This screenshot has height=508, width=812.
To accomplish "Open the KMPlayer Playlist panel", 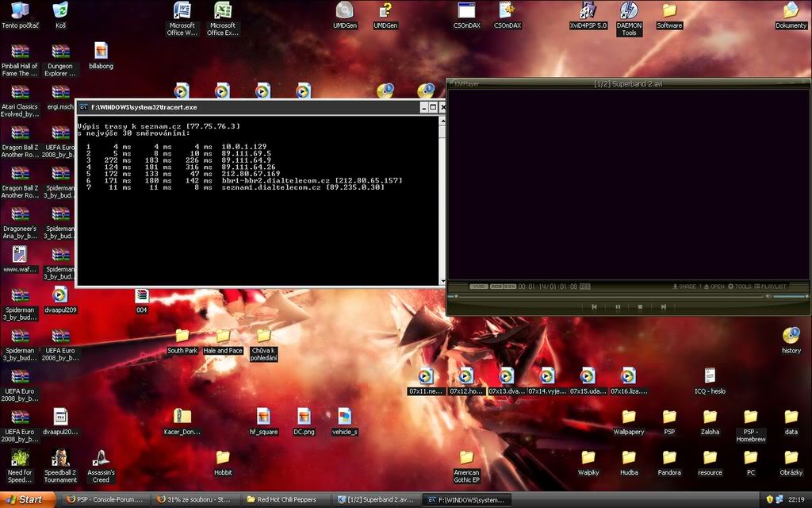I will click(770, 287).
